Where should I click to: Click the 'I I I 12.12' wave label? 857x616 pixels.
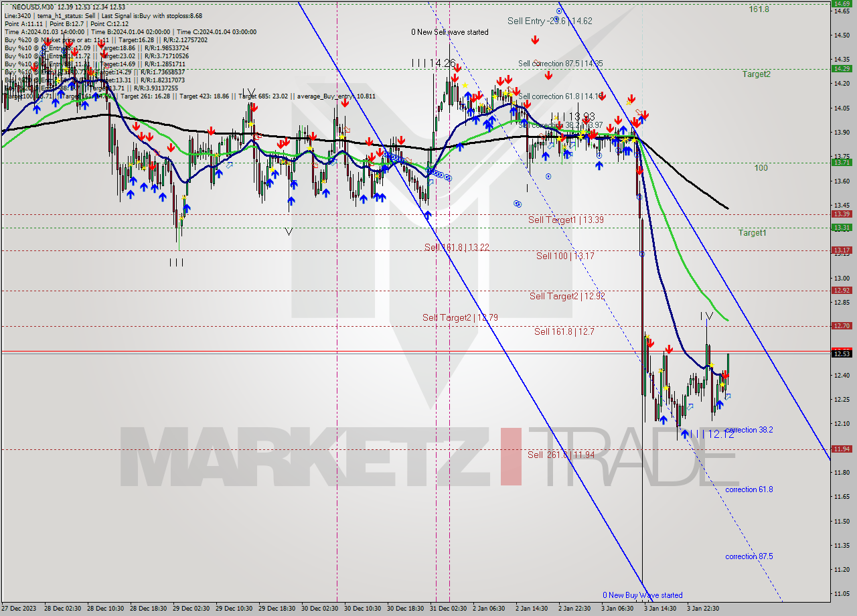pyautogui.click(x=712, y=435)
